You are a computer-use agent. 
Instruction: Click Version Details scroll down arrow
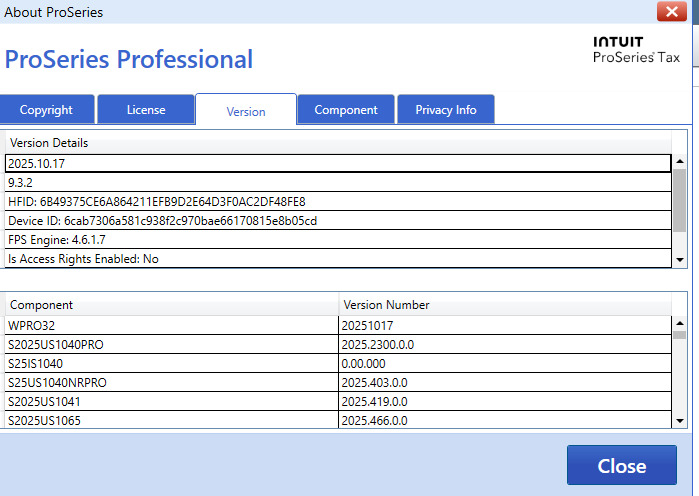pos(680,260)
